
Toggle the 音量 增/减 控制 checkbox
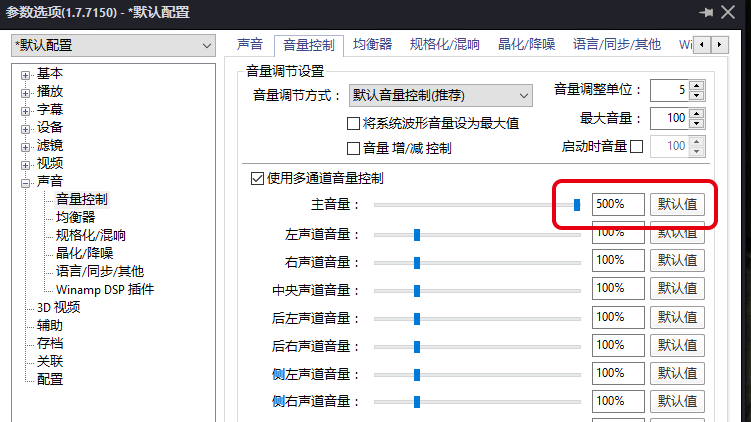(352, 148)
